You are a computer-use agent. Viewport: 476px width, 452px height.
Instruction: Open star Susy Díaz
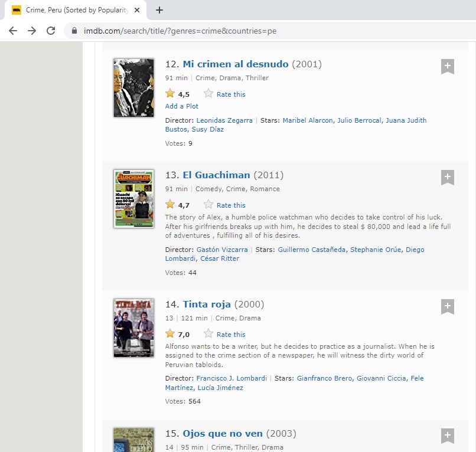click(208, 129)
